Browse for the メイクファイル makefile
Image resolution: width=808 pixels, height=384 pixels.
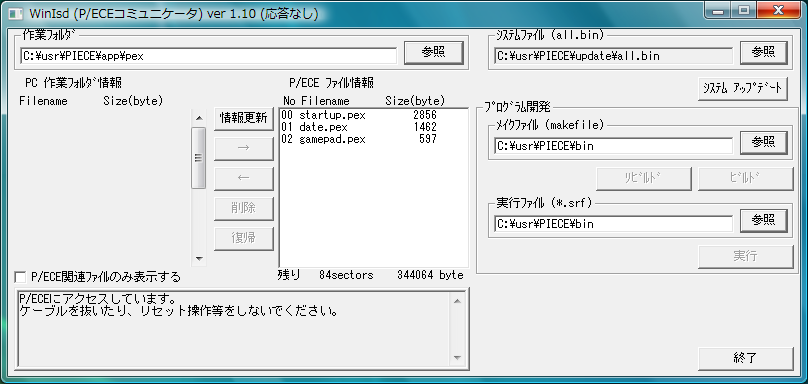pos(764,143)
